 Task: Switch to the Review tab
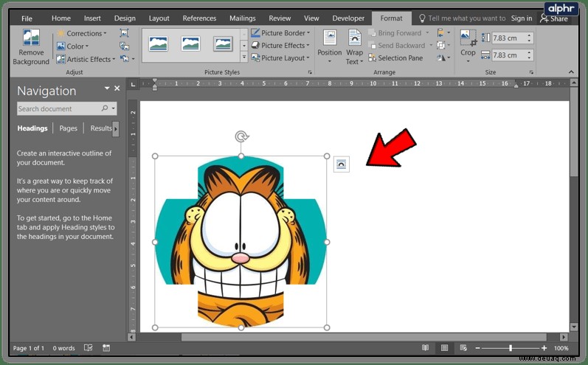(280, 18)
